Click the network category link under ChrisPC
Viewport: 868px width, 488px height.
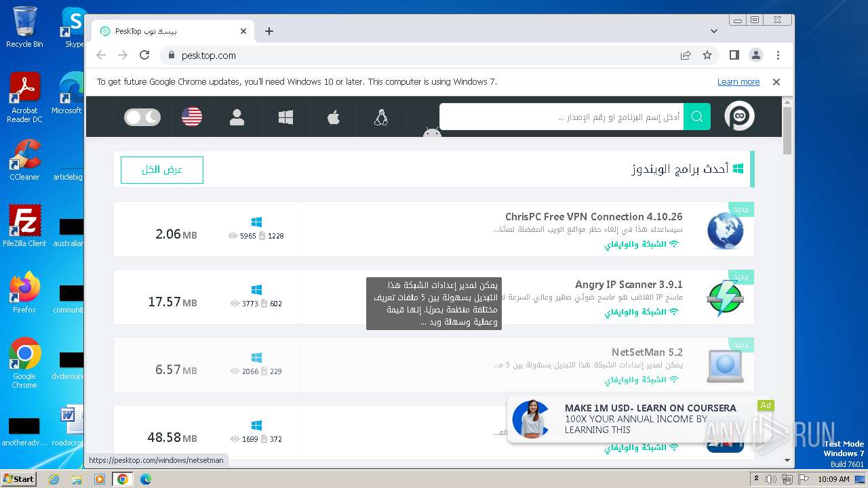pyautogui.click(x=642, y=244)
